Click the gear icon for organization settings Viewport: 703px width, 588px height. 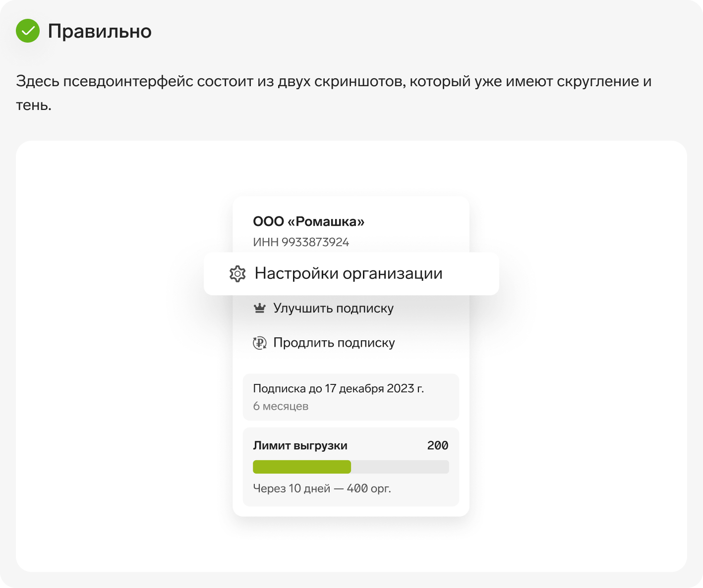237,273
